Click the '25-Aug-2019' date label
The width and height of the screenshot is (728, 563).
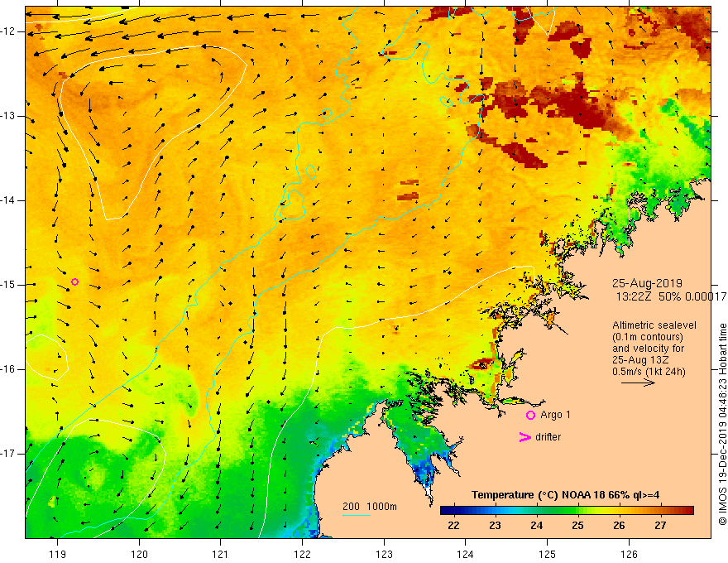pos(647,283)
